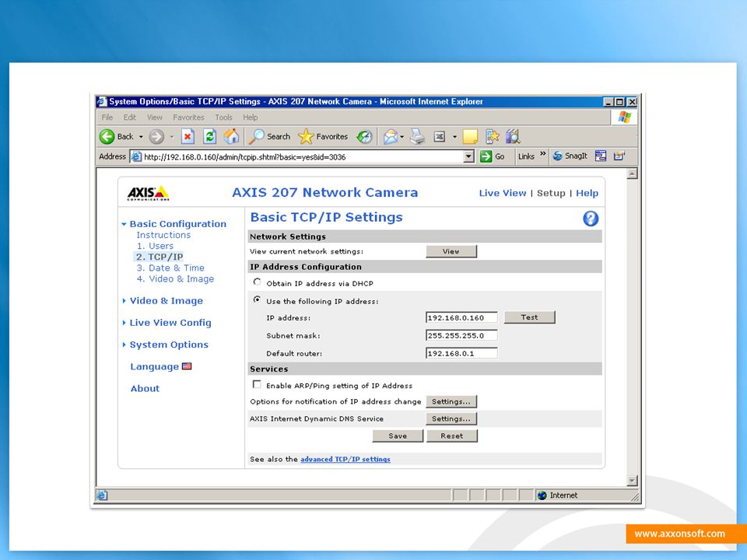Click the IP address input field
This screenshot has height=560, width=747.
coord(461,317)
